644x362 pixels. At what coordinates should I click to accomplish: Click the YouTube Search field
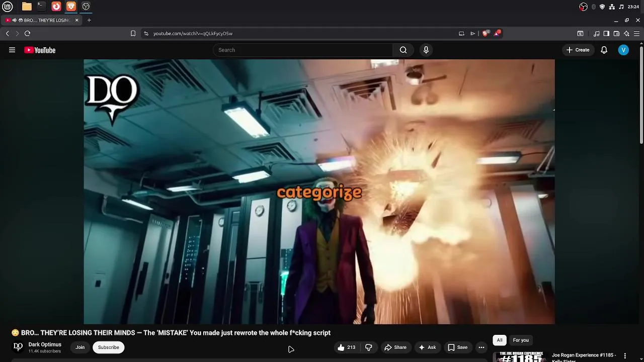[x=303, y=50]
